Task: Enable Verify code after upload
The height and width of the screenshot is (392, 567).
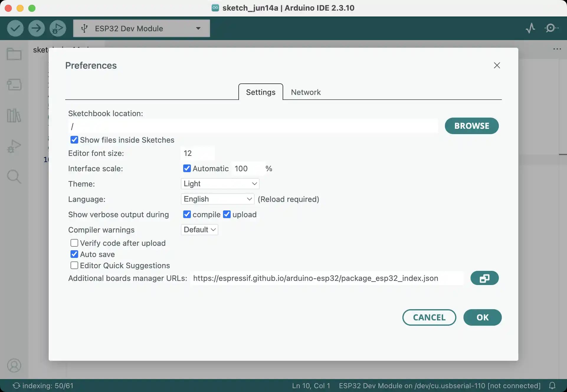Action: [x=74, y=243]
